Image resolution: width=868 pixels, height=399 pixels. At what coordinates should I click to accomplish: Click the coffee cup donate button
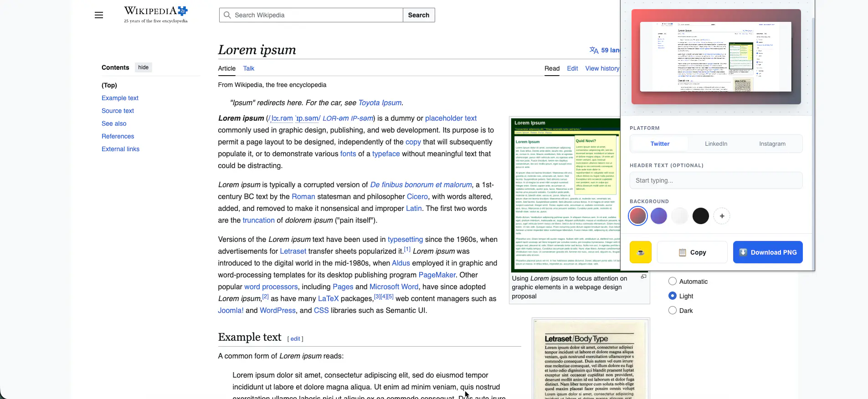click(x=640, y=252)
